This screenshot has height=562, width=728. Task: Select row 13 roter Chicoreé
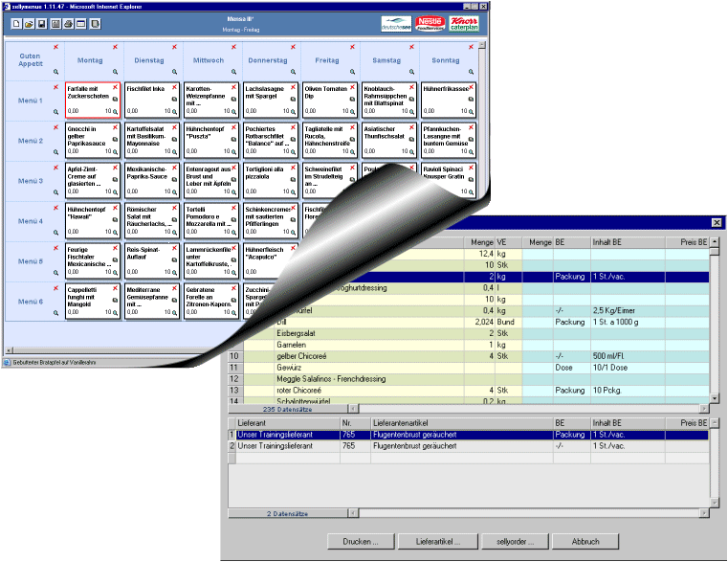(469, 391)
